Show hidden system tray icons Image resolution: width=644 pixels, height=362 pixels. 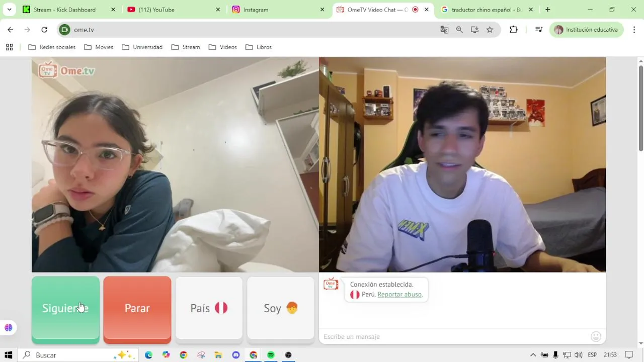[533, 355]
